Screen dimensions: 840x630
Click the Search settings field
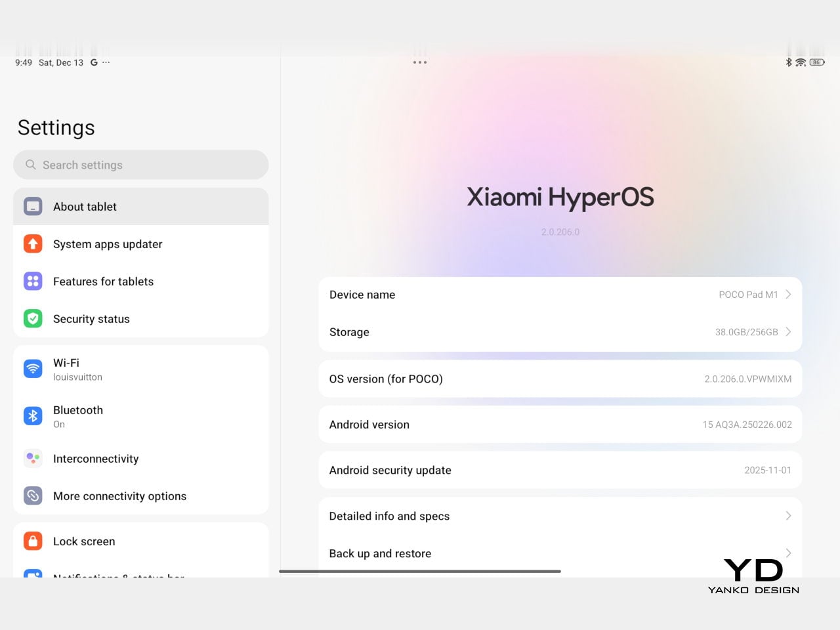click(x=141, y=165)
